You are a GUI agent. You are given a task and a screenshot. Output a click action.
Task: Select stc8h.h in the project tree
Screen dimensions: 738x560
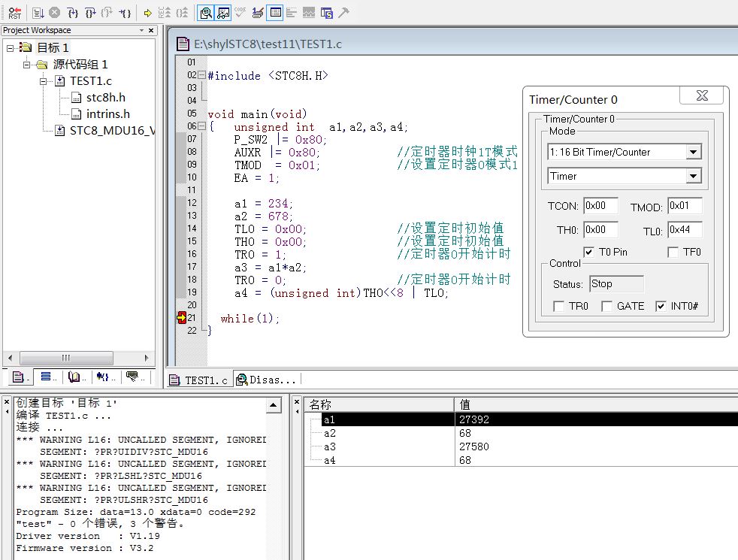coord(105,98)
